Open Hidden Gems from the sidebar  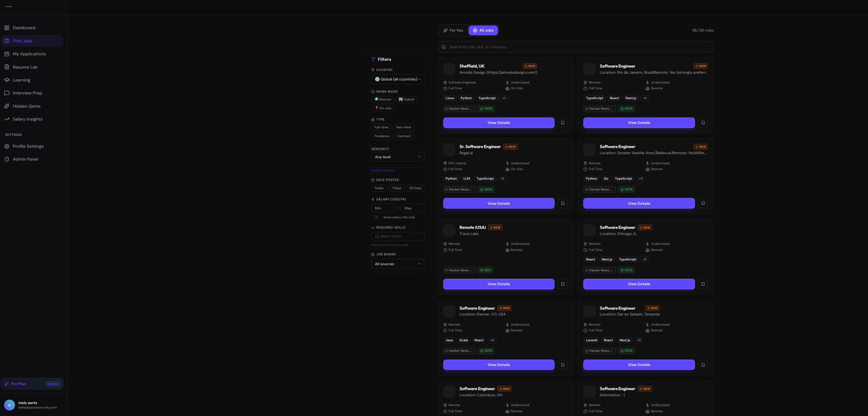[26, 106]
